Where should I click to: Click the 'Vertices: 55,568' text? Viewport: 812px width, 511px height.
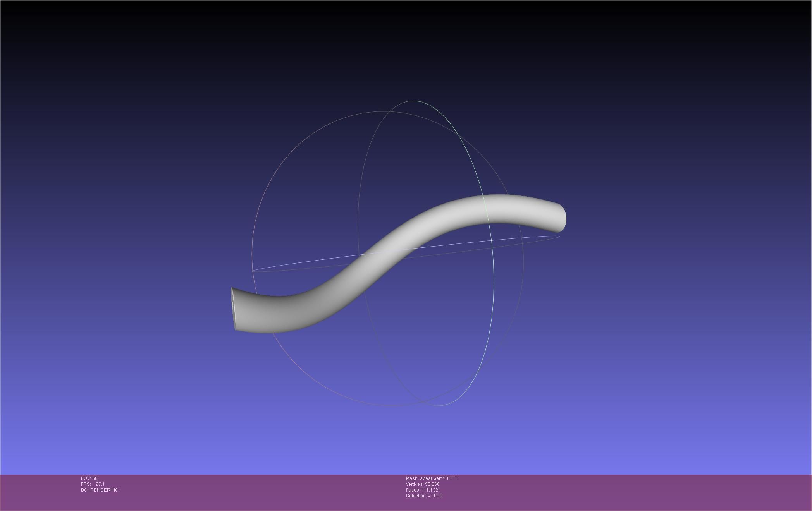click(423, 484)
